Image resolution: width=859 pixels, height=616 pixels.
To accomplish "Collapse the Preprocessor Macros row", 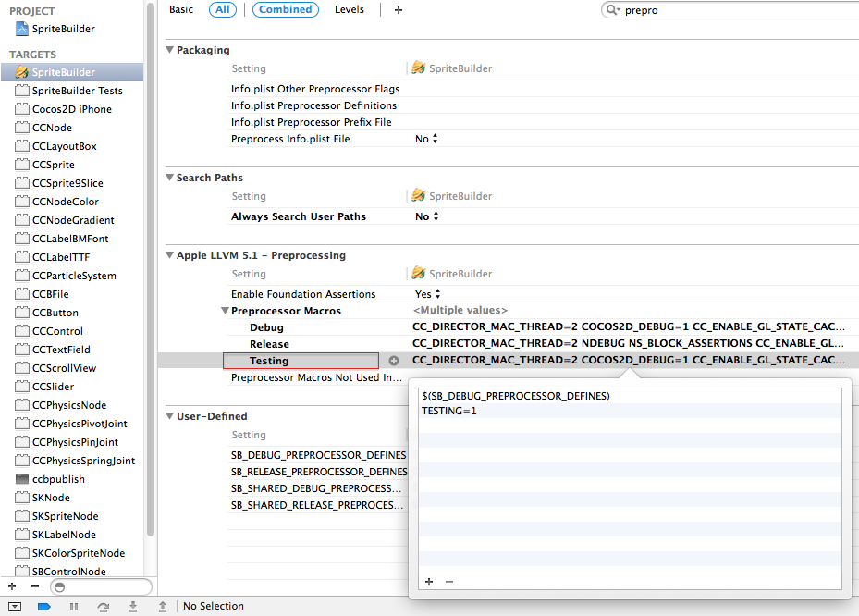I will [225, 311].
